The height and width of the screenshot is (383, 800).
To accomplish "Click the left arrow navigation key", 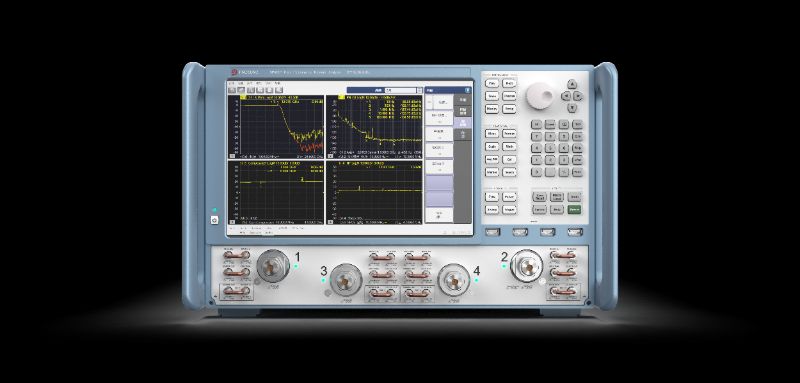I will coord(566,96).
